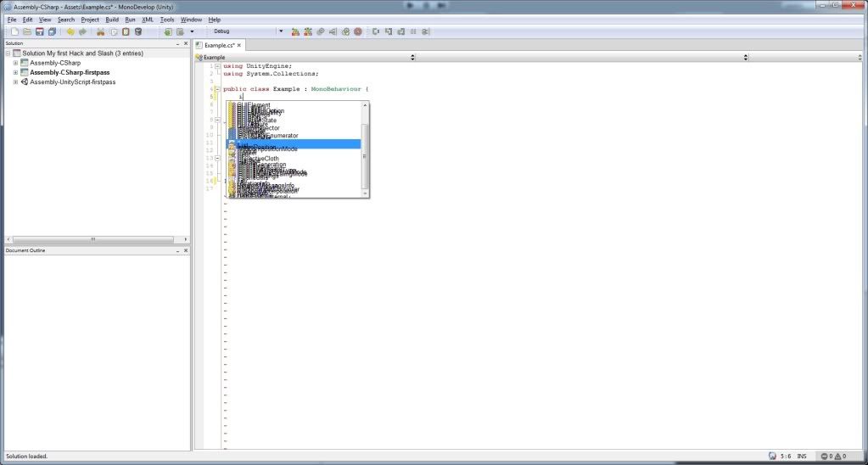Collapse the fold marker at line 13
This screenshot has width=868, height=465.
click(x=217, y=158)
